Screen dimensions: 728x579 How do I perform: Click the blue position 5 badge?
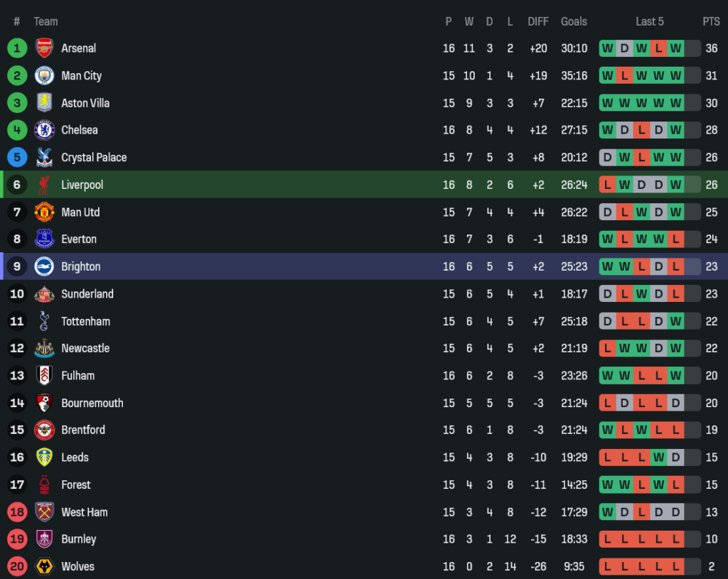click(17, 158)
